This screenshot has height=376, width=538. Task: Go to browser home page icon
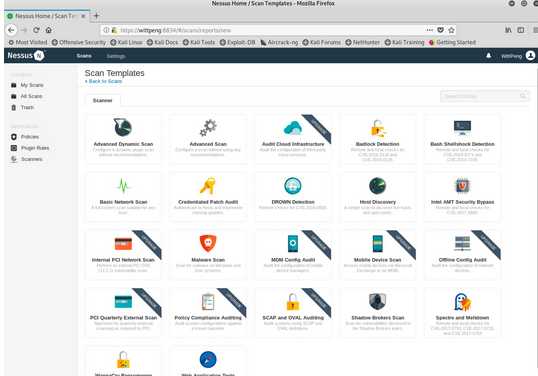click(x=48, y=30)
